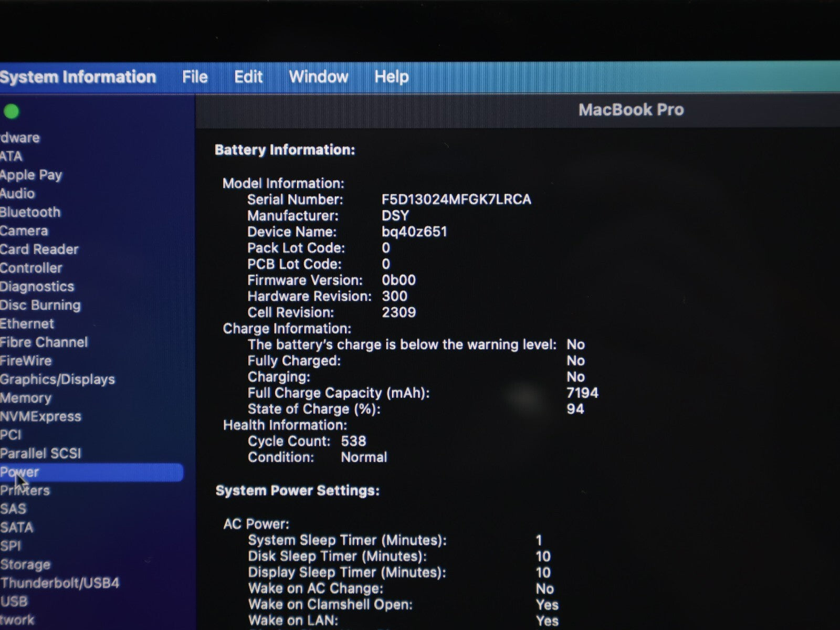This screenshot has width=840, height=630.
Task: Select Ethernet in the sidebar
Action: (x=27, y=324)
